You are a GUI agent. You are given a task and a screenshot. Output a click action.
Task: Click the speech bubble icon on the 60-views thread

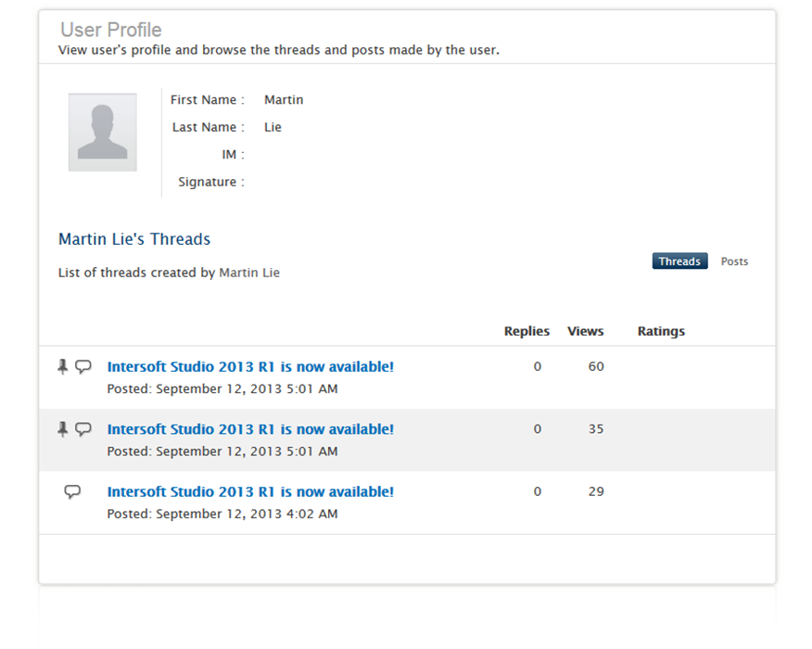(x=82, y=367)
